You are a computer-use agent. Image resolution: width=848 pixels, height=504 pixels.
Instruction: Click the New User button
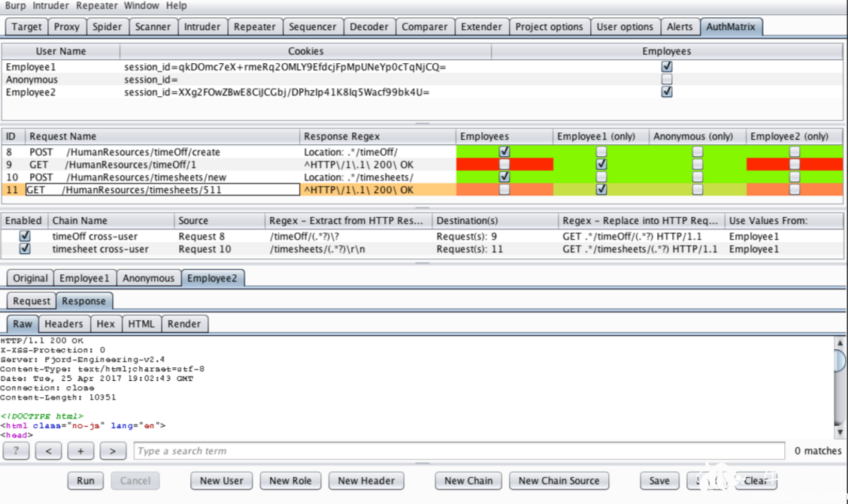[x=221, y=481]
